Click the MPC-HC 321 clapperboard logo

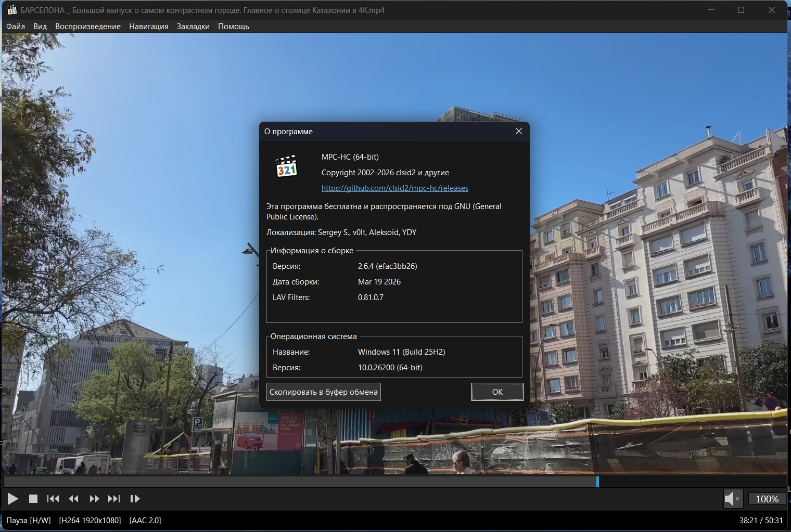(286, 166)
